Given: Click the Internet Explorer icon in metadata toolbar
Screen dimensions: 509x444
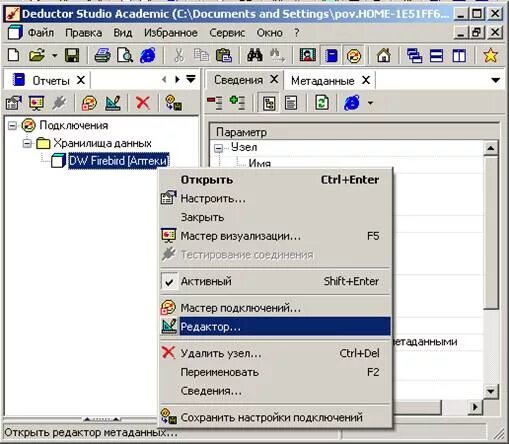Looking at the screenshot, I should point(352,103).
